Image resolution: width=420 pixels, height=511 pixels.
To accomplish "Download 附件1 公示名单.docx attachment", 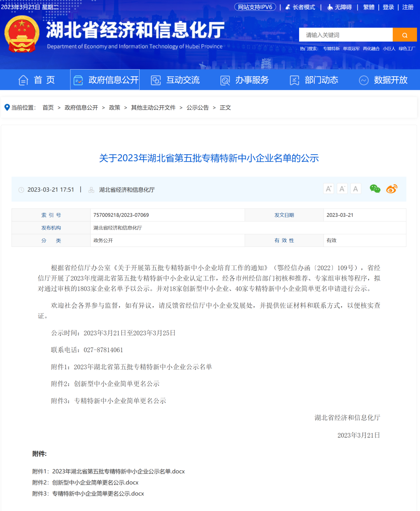I will coord(118,471).
